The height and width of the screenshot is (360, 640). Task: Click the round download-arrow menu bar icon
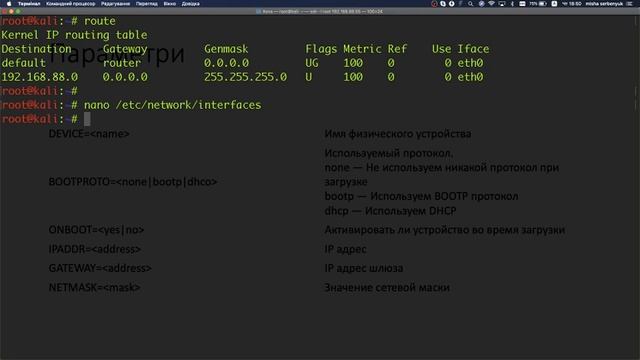click(452, 4)
